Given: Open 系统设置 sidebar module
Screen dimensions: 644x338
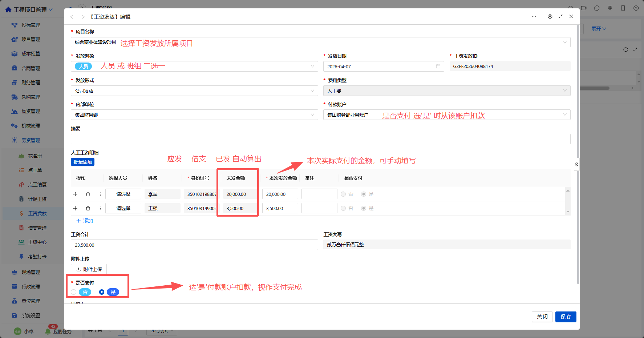Looking at the screenshot, I should pos(31,315).
